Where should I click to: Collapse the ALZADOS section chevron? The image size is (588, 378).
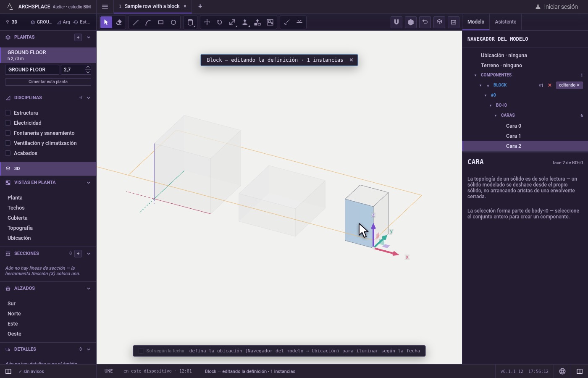click(x=89, y=289)
